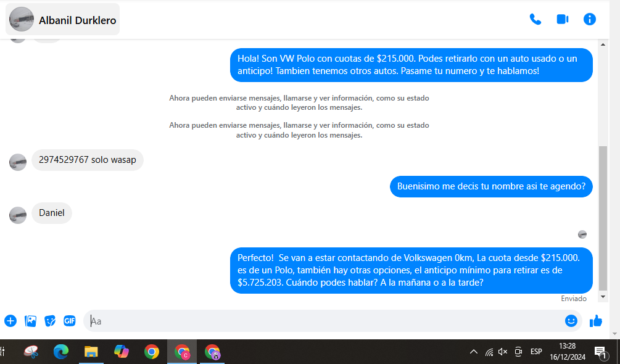The image size is (620, 364).
Task: Start a voice call with Albanil Durklero
Action: 535,19
